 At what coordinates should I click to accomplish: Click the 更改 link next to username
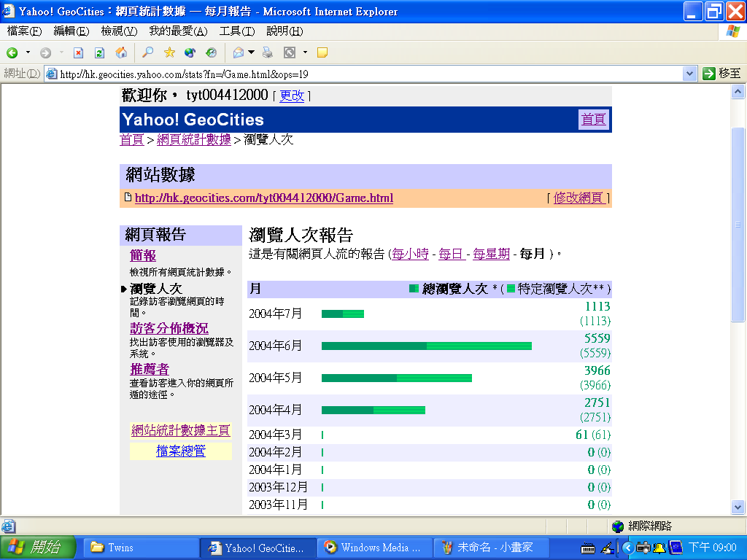click(292, 96)
